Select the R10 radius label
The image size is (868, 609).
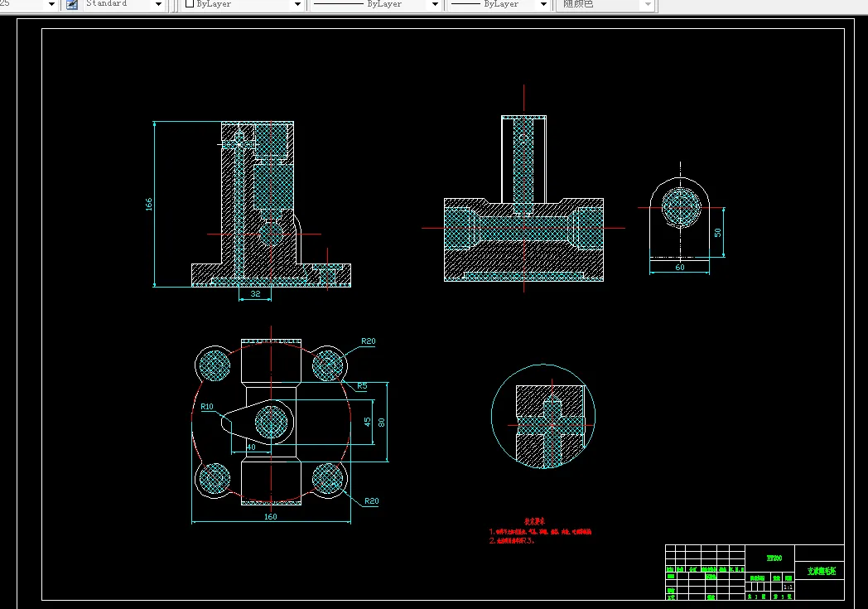(206, 406)
